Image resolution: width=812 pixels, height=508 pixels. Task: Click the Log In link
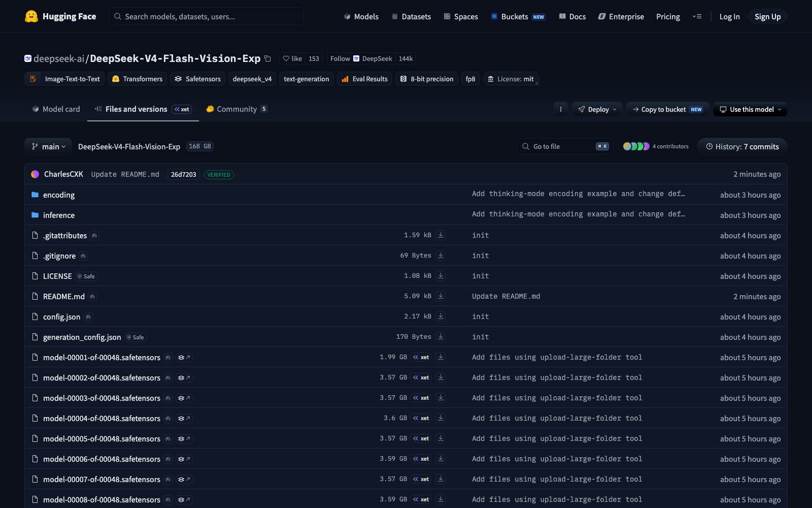point(729,16)
